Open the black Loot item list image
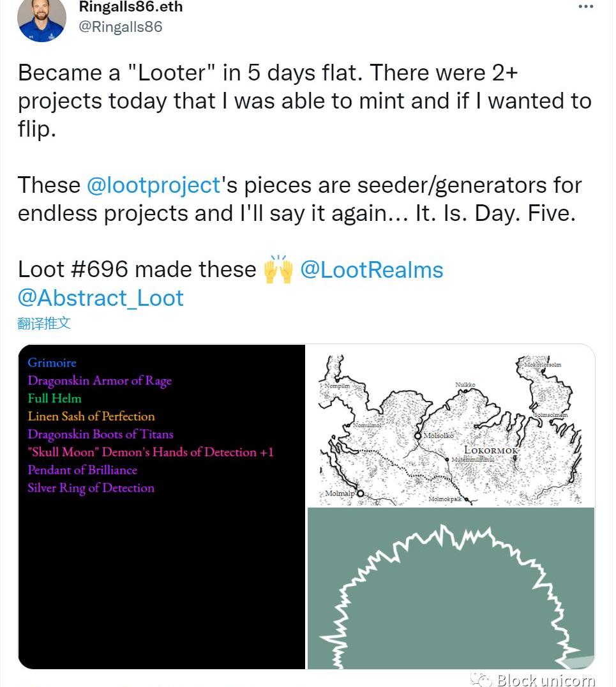Image resolution: width=616 pixels, height=687 pixels. [162, 575]
